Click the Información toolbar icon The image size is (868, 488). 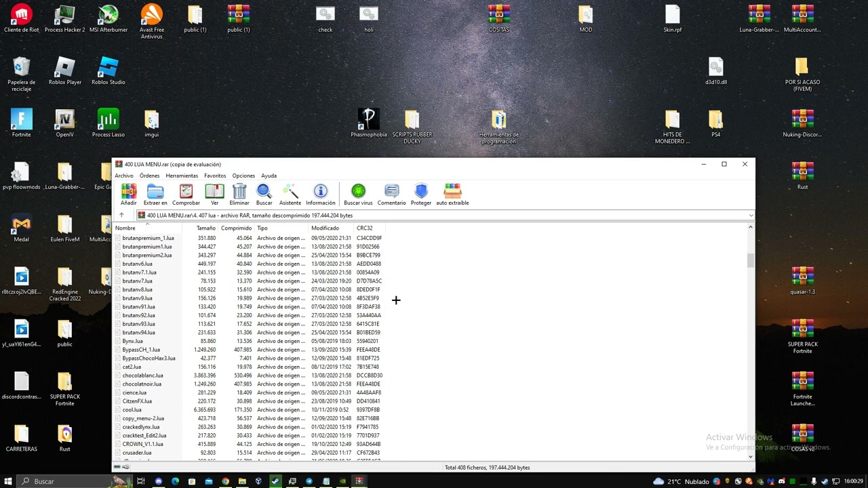coord(321,195)
